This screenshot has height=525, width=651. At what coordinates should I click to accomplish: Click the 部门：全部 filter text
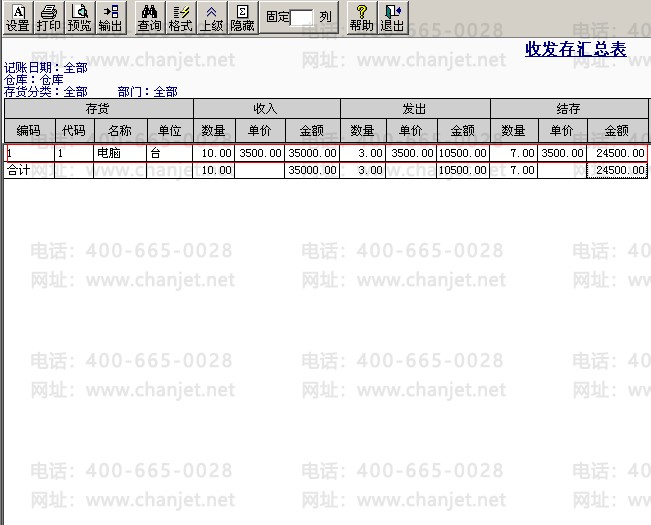pos(147,91)
